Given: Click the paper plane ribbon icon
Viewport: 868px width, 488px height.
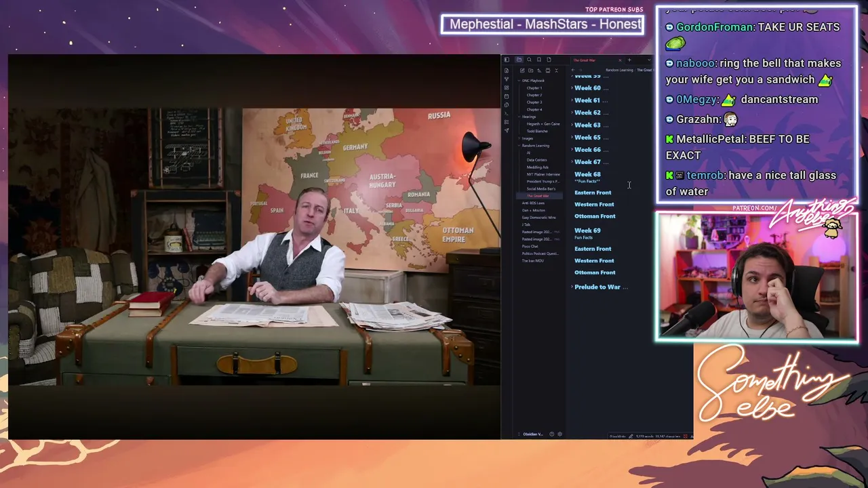Looking at the screenshot, I should [x=507, y=130].
